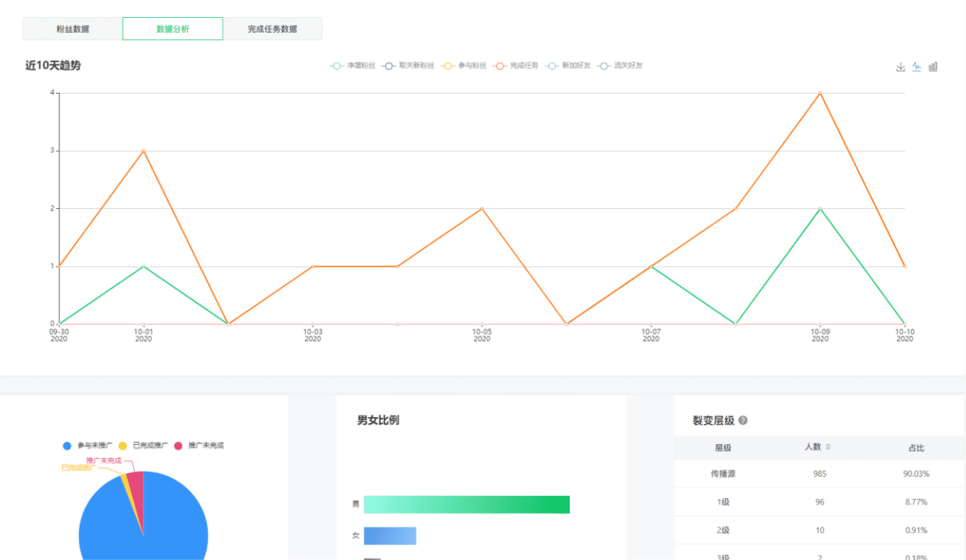Click the 09-30 2020 axis label
Screen dimensions: 966x560
tap(59, 335)
